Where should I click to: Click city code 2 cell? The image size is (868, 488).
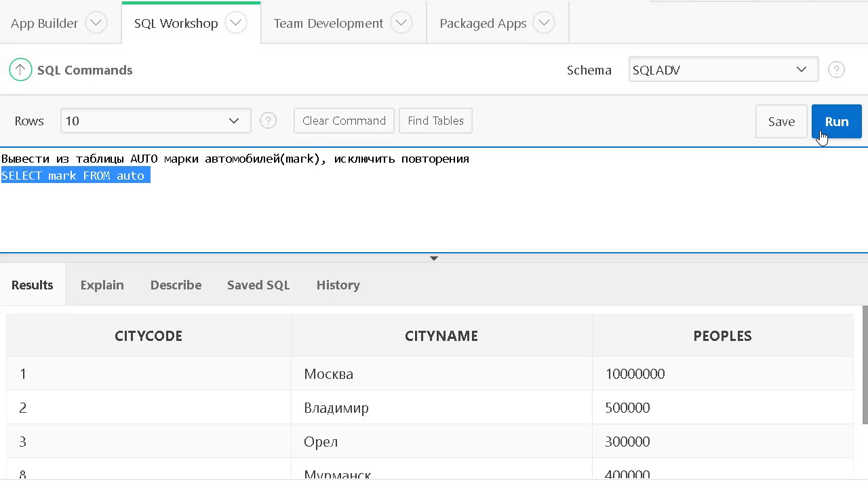tap(149, 407)
